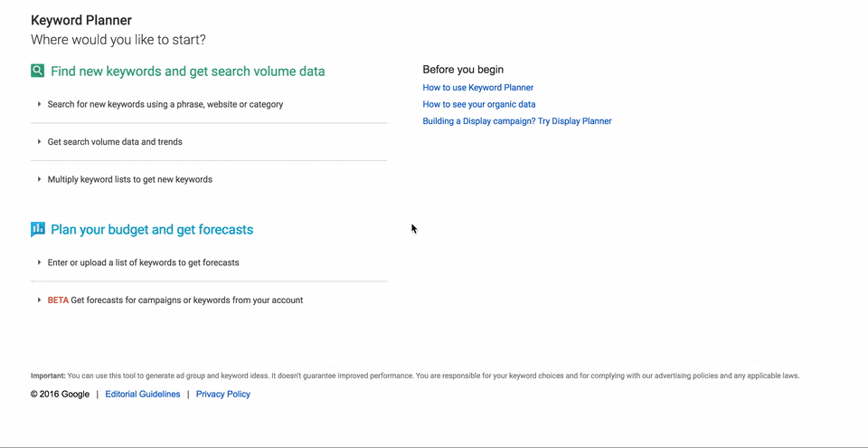This screenshot has width=868, height=448.
Task: Open 'Search for new keywords using a phrase' option
Action: (165, 104)
